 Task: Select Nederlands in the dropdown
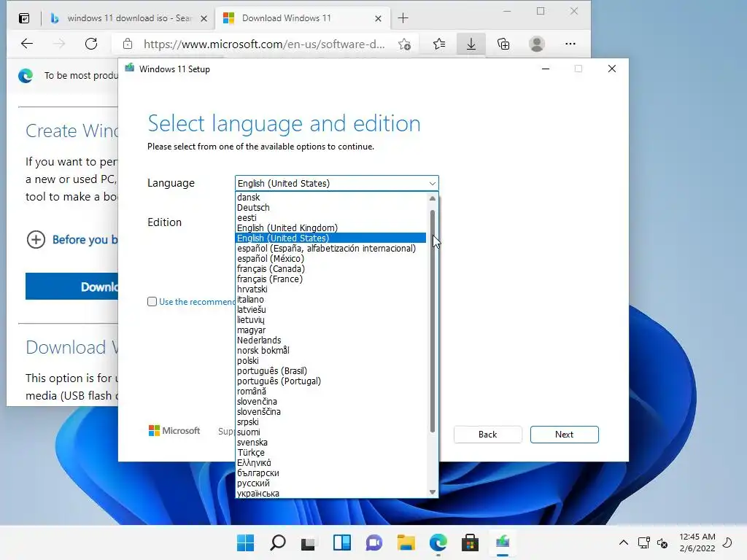click(331, 340)
